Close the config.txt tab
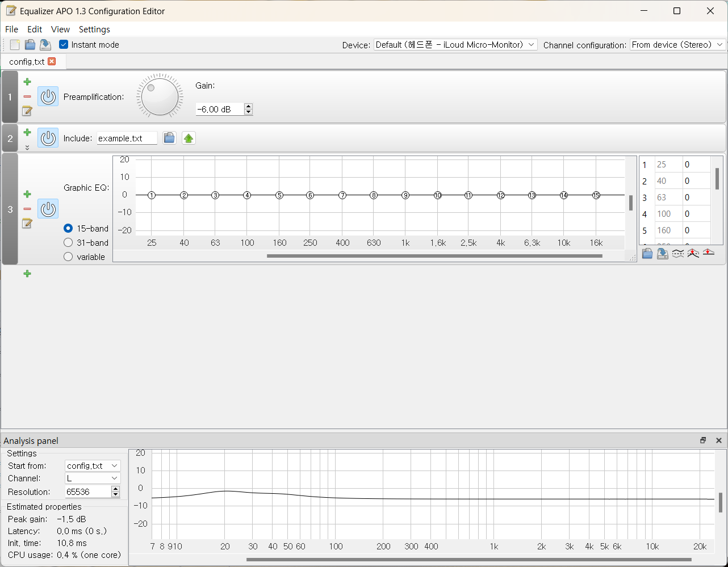 [52, 61]
